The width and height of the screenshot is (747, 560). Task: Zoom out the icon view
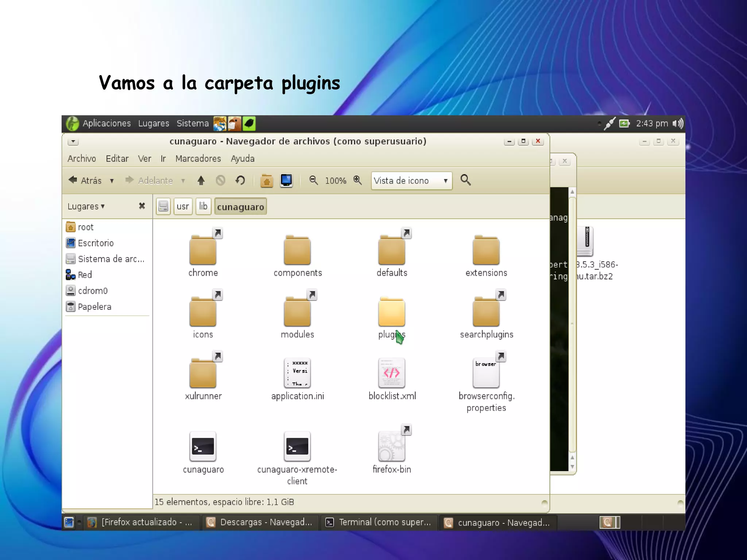[x=313, y=180]
